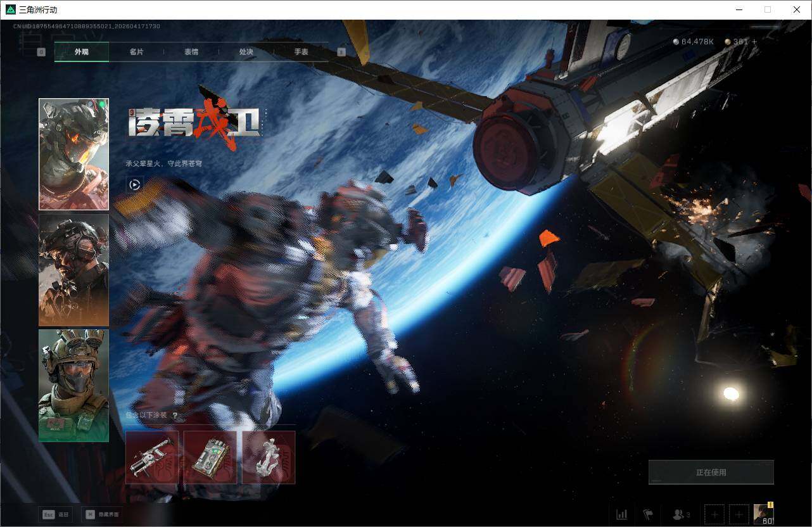812x527 pixels.
Task: View the included green device case item
Action: 210,457
